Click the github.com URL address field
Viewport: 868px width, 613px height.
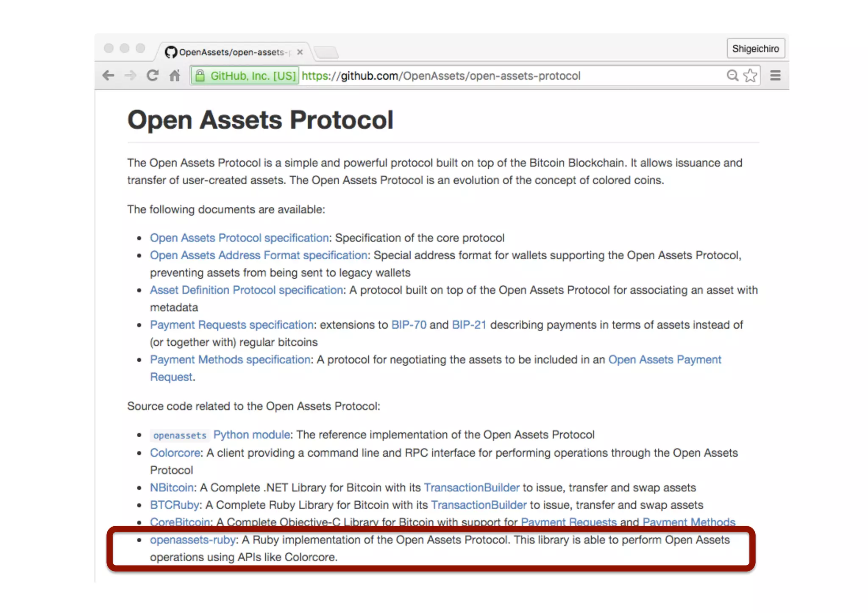coord(441,76)
